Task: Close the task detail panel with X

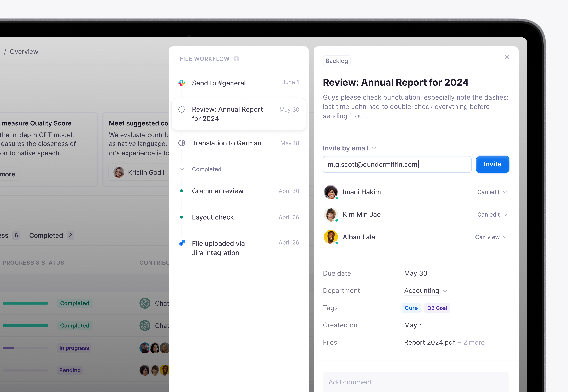Action: 507,57
